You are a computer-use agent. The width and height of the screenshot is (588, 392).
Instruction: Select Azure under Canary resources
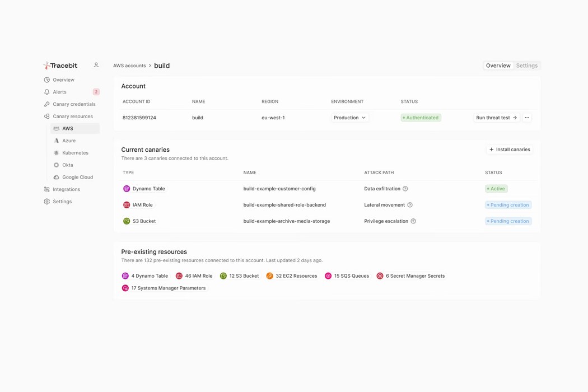tap(69, 141)
